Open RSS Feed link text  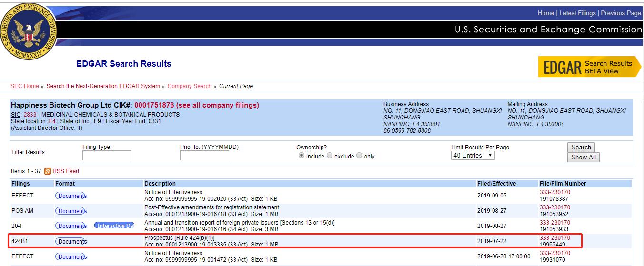point(66,171)
